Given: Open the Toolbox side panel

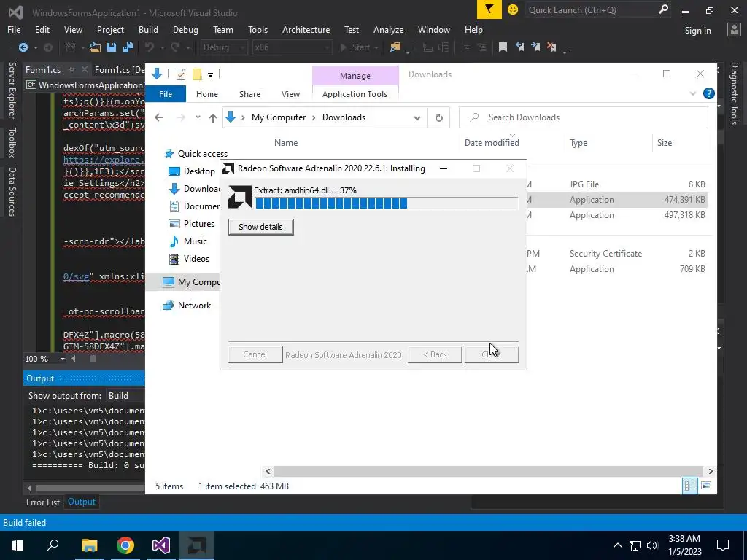Looking at the screenshot, I should [x=12, y=142].
